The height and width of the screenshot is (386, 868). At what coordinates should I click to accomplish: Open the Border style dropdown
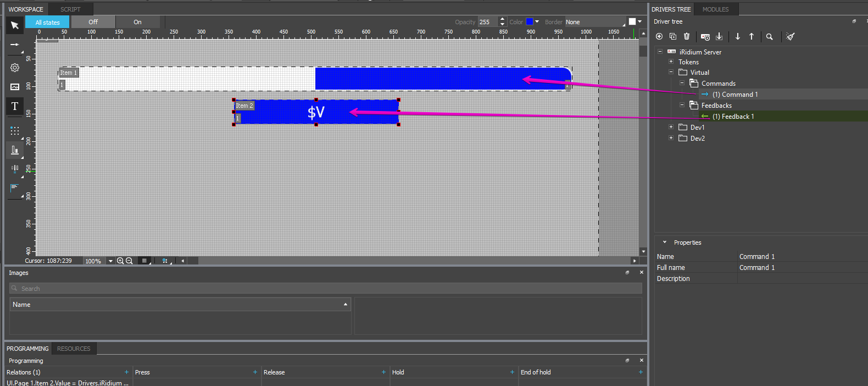click(x=596, y=22)
